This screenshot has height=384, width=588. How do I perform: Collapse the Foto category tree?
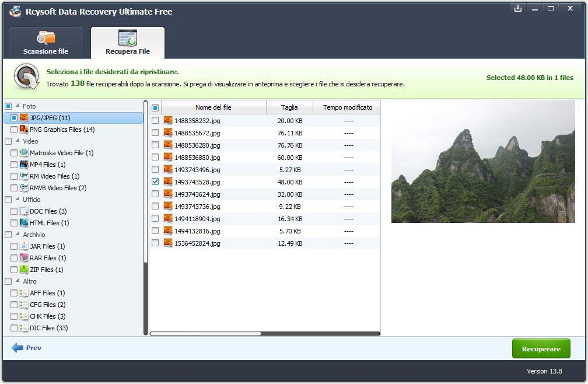[17, 106]
